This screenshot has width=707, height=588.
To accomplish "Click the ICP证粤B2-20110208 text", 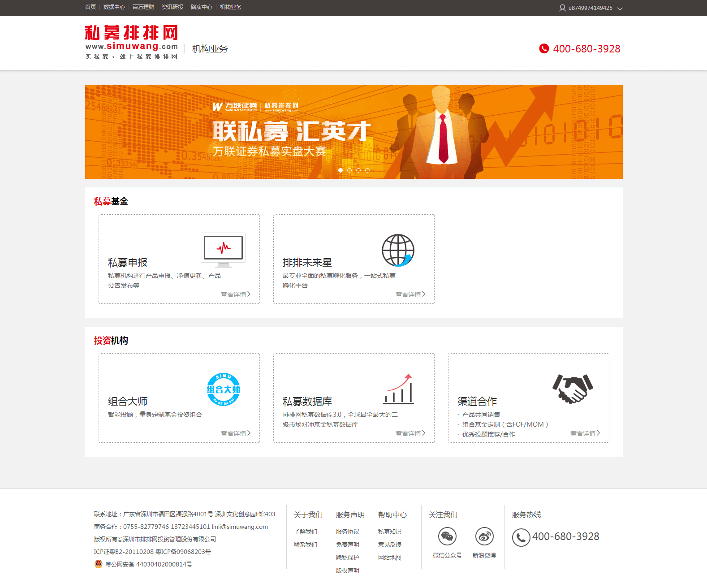I will coord(124,552).
